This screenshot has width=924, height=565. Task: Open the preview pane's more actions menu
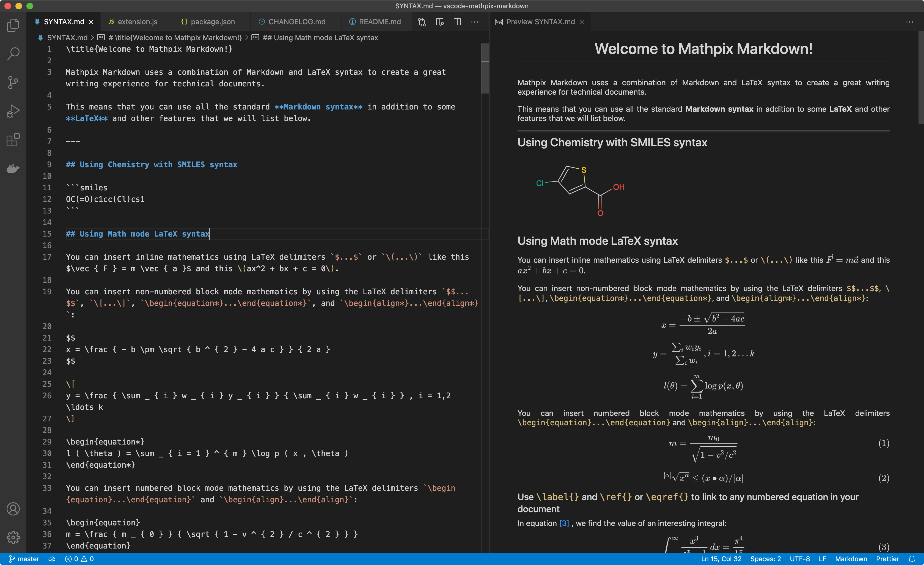(x=909, y=22)
